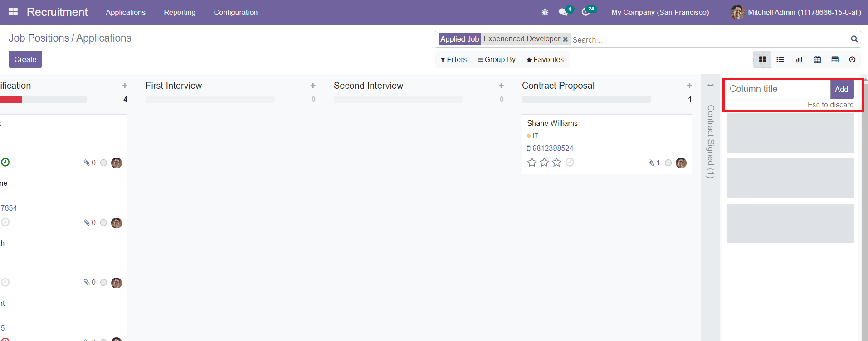Toggle kanban state circle on Shane Williams card
Image resolution: width=868 pixels, height=341 pixels.
(668, 163)
